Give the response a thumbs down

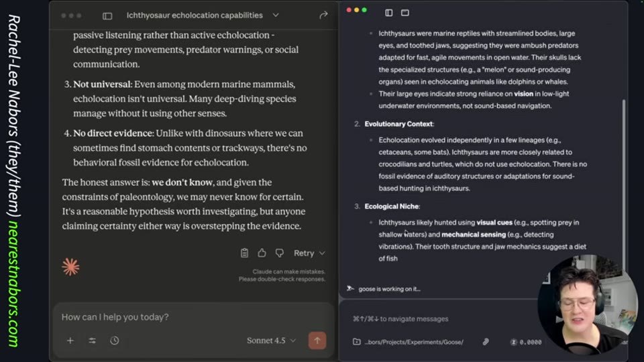click(279, 253)
